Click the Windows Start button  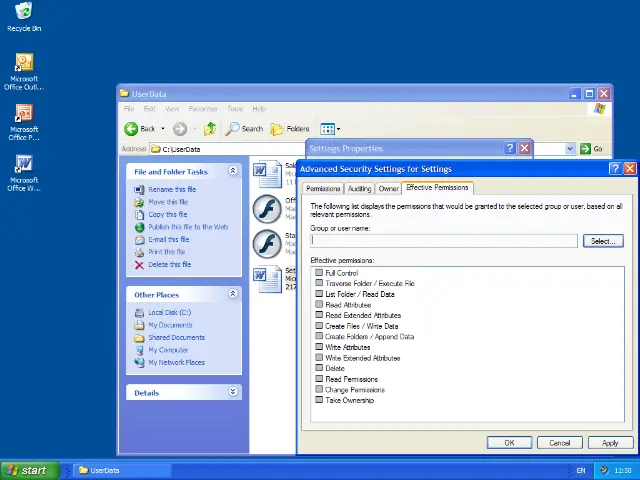pyautogui.click(x=28, y=470)
